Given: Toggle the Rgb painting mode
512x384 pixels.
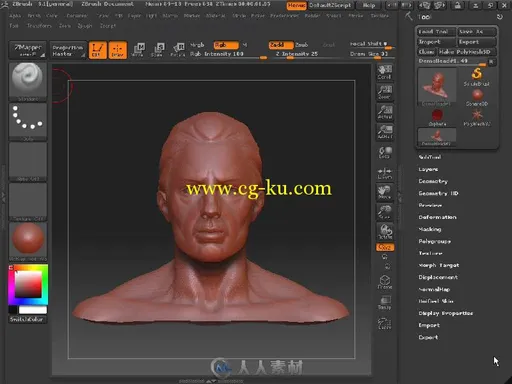Looking at the screenshot, I should click(x=226, y=45).
